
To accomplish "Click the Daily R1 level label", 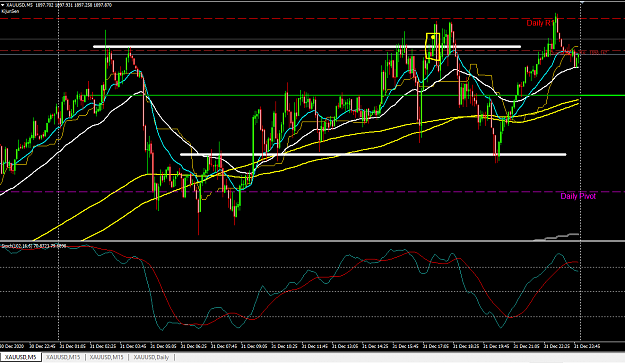I will point(540,23).
